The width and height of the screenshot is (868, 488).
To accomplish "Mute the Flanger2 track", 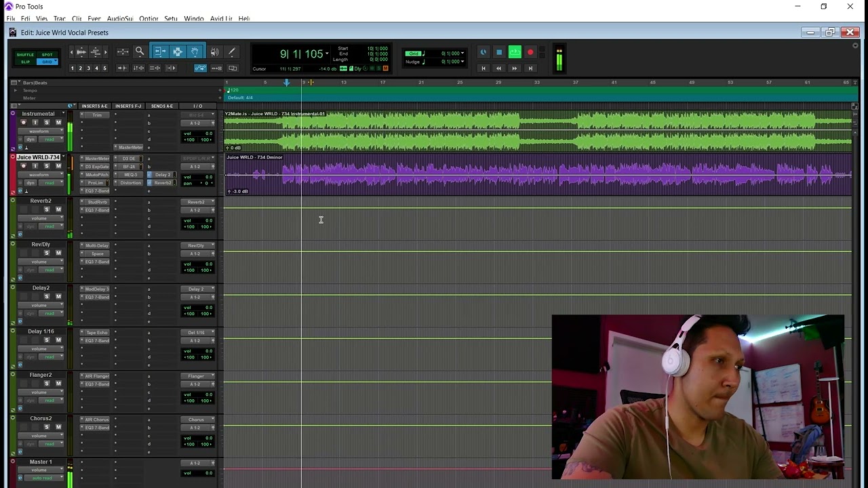I will [x=58, y=383].
